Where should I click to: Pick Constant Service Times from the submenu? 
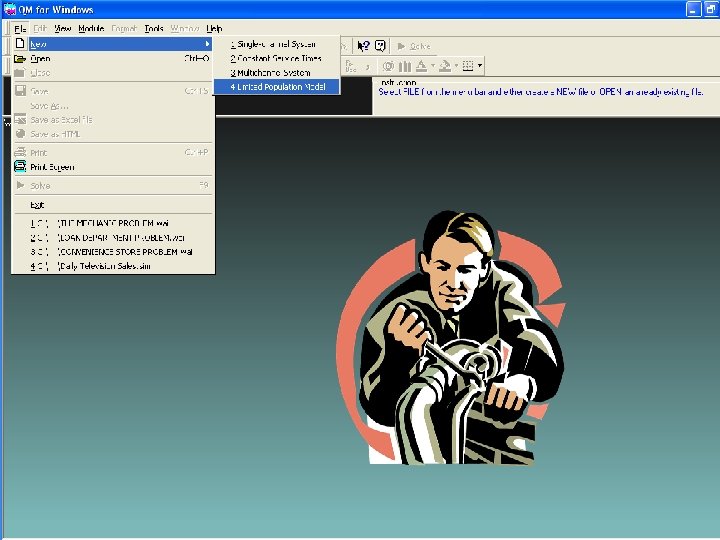point(277,58)
